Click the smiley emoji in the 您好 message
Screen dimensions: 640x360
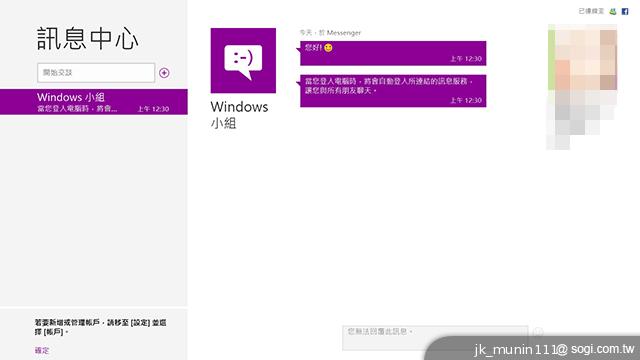(328, 48)
